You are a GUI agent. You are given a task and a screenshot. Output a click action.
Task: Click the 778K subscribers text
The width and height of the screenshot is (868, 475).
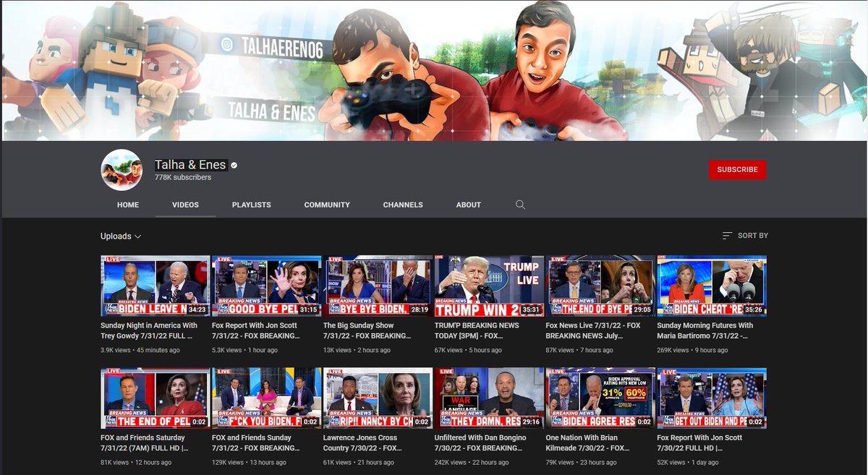point(183,177)
